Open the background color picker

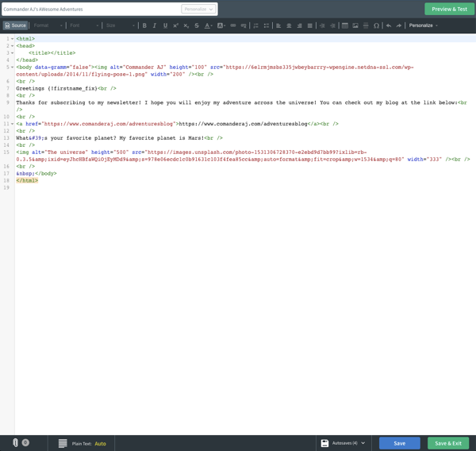pyautogui.click(x=221, y=25)
